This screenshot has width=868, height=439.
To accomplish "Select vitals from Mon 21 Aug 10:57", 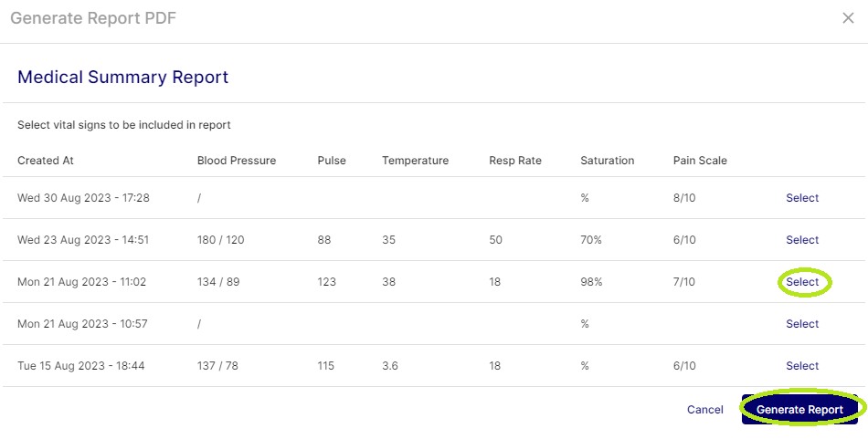I will coord(802,324).
